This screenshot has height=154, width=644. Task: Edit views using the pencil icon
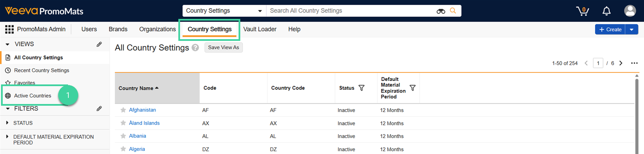[99, 44]
